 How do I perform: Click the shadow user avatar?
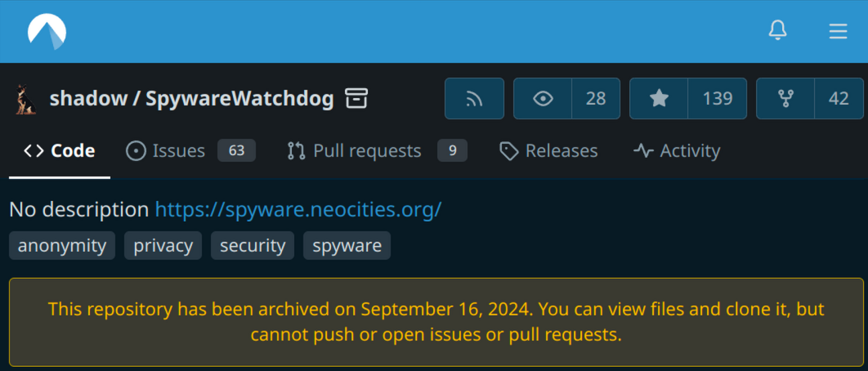[25, 99]
